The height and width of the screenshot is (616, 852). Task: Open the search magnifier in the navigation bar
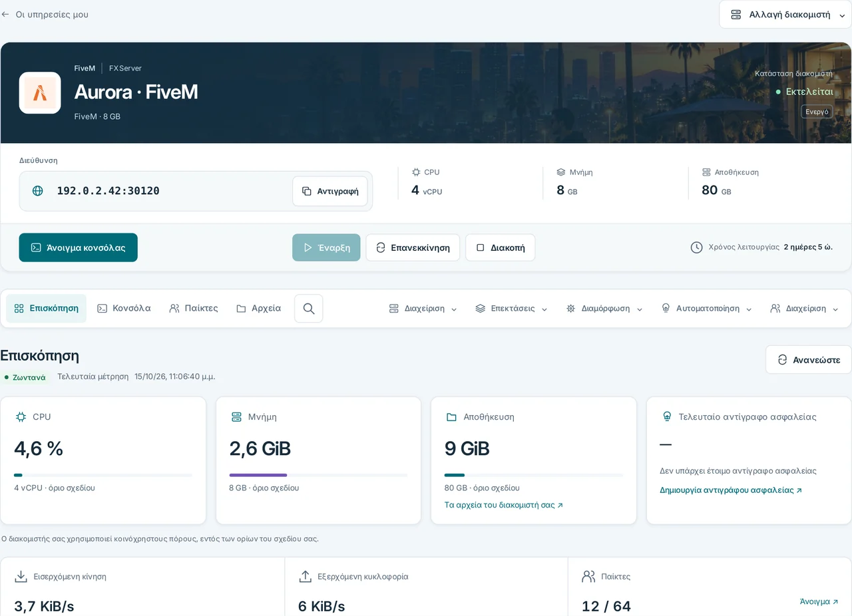tap(309, 309)
